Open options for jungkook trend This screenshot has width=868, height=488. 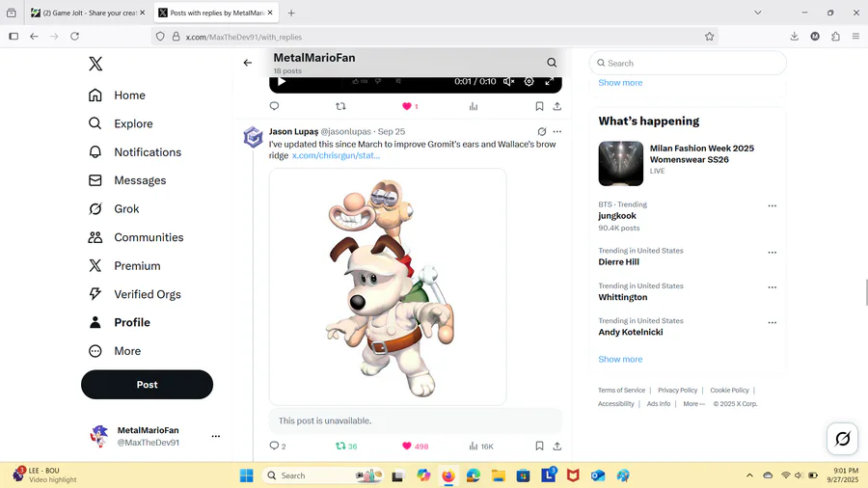tap(772, 205)
